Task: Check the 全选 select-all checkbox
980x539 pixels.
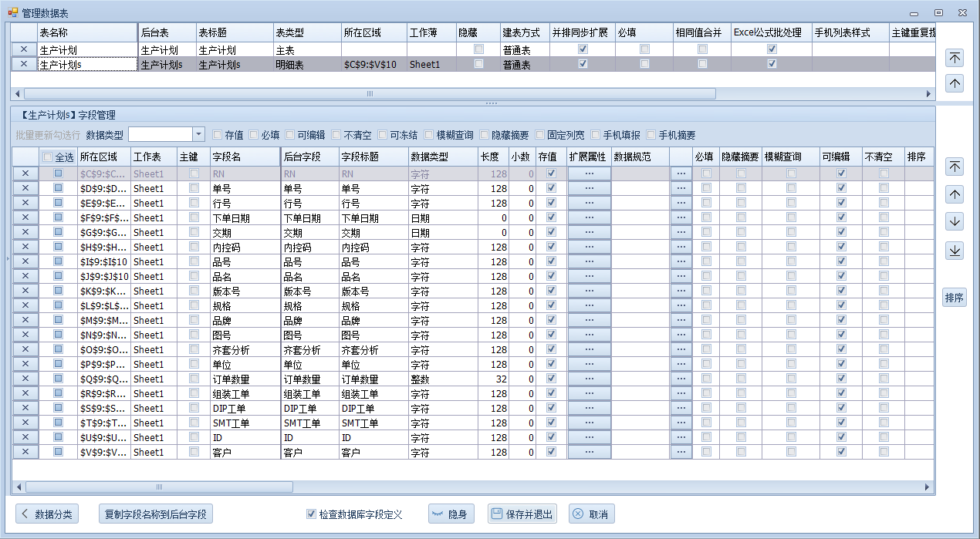Action: tap(48, 157)
